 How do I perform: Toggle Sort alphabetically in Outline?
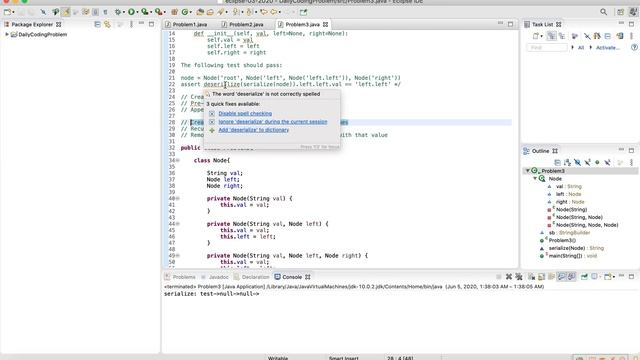(x=567, y=162)
